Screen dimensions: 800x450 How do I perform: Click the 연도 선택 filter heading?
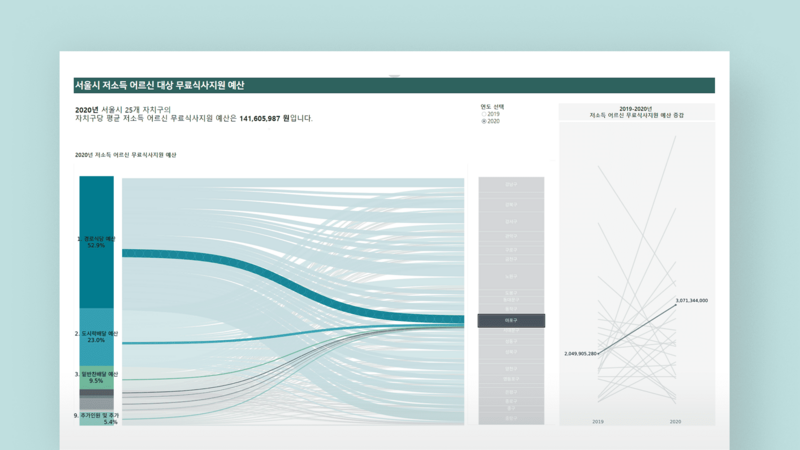pos(492,106)
